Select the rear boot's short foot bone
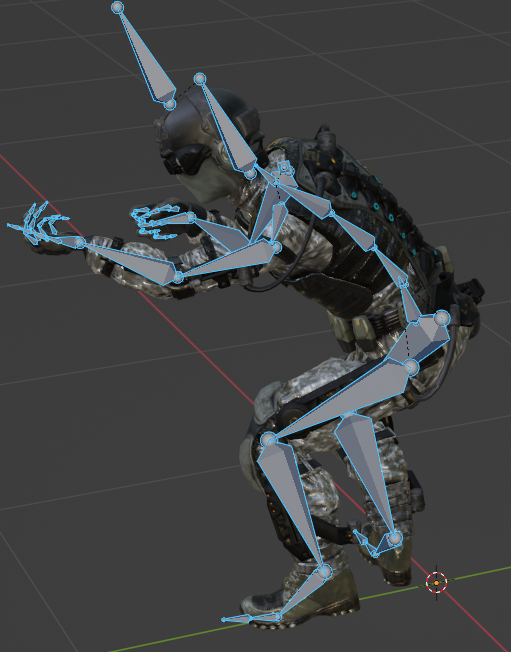Image resolution: width=511 pixels, height=652 pixels. pos(385,546)
